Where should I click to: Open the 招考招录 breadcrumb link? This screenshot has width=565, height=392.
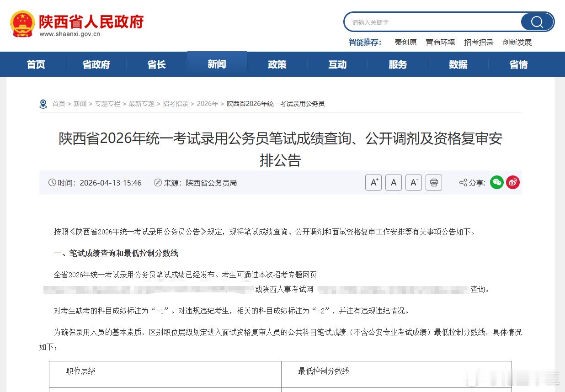coord(176,103)
